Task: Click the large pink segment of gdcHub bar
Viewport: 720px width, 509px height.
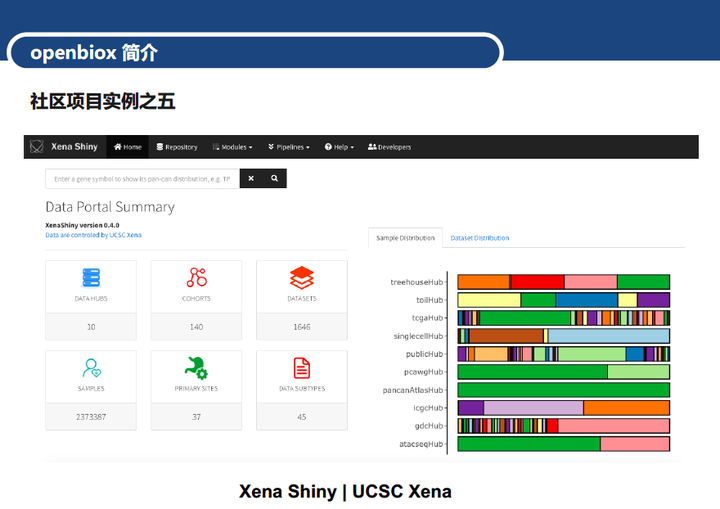Action: pyautogui.click(x=613, y=426)
